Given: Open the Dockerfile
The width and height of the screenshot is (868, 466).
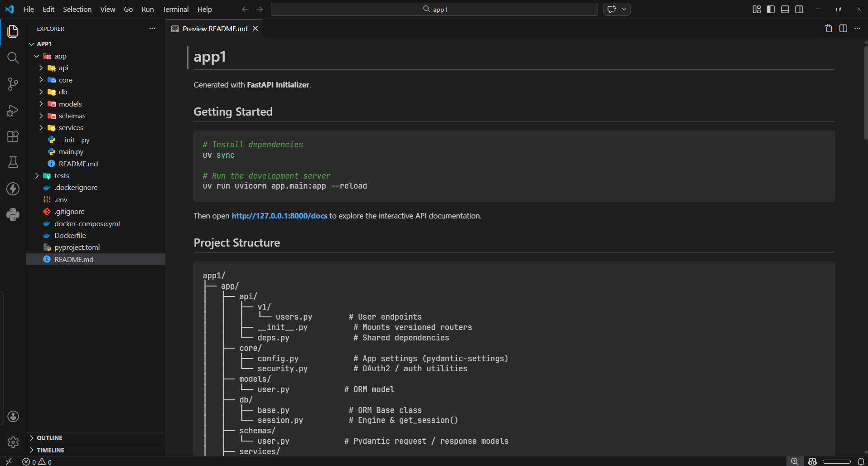Looking at the screenshot, I should point(96,235).
